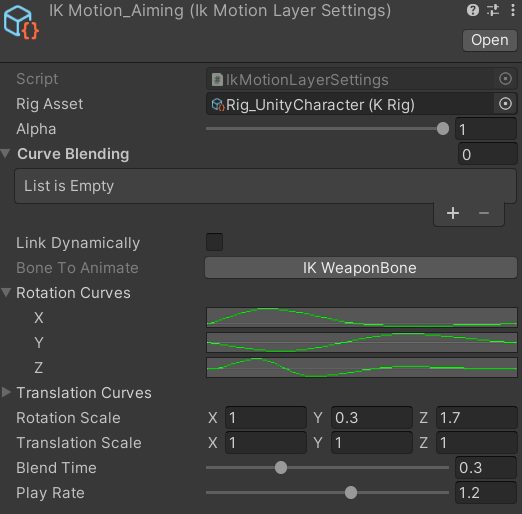Image resolution: width=522 pixels, height=514 pixels.
Task: Click the 'Blend Time' label
Action: (56, 467)
